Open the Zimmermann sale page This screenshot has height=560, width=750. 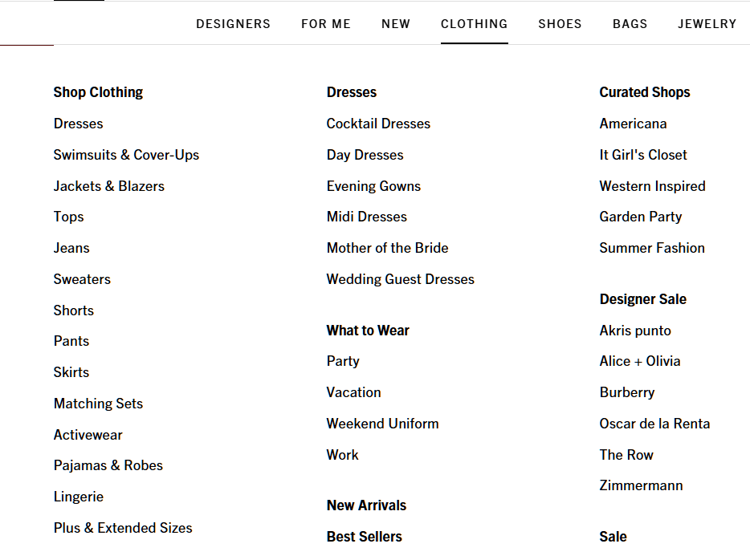[x=641, y=485]
